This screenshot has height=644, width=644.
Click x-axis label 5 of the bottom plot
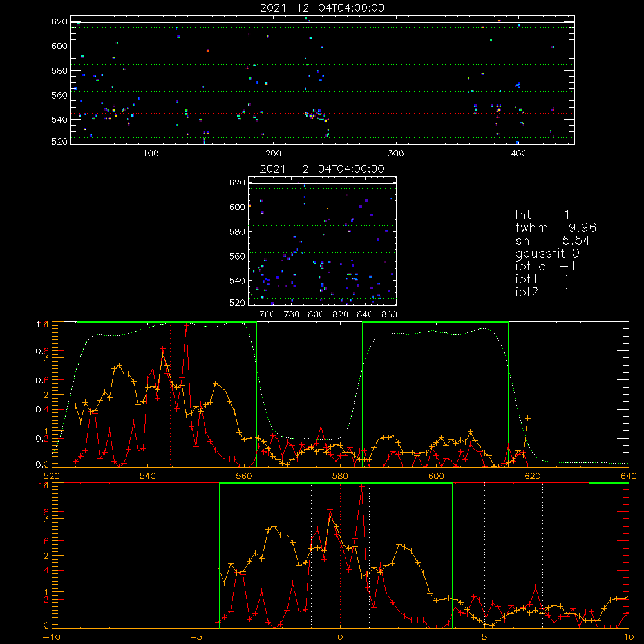pos(485,637)
